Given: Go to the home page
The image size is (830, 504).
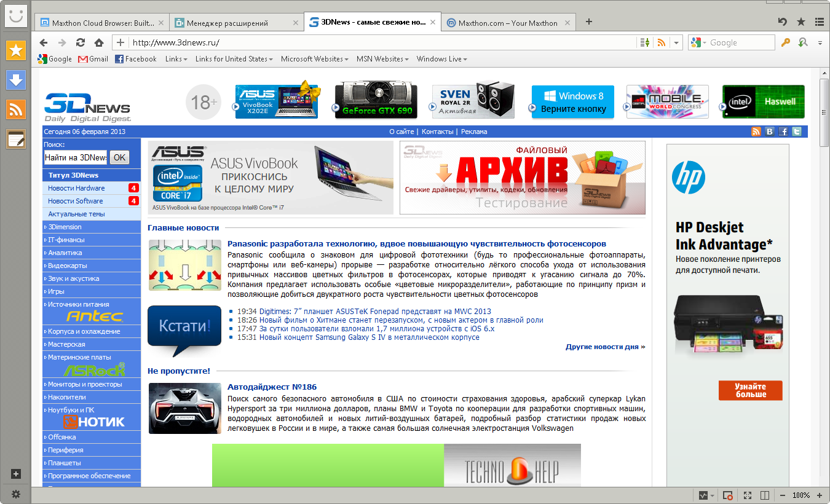Looking at the screenshot, I should (98, 42).
